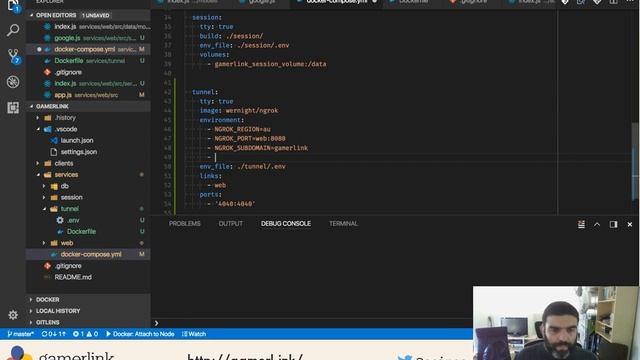
Task: Select docker-compose.yml in open editors list
Action: (88, 49)
